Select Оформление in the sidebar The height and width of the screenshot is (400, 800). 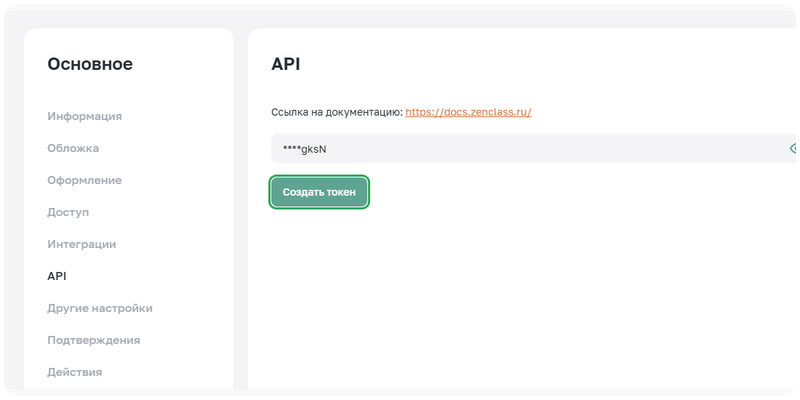pyautogui.click(x=84, y=180)
